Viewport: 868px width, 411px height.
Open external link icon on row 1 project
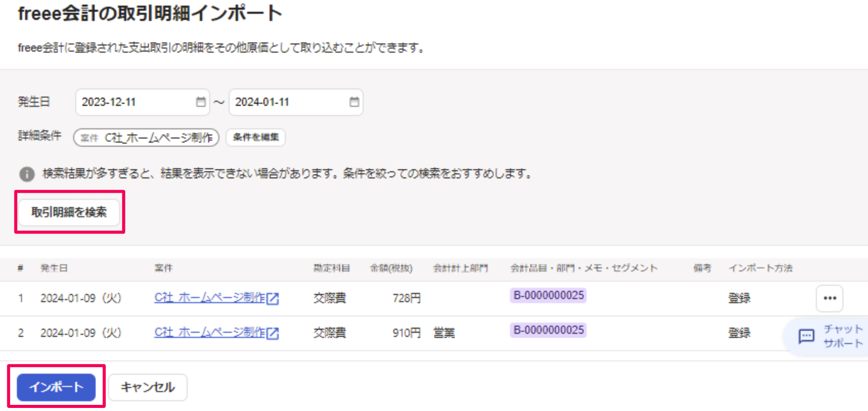click(x=273, y=299)
